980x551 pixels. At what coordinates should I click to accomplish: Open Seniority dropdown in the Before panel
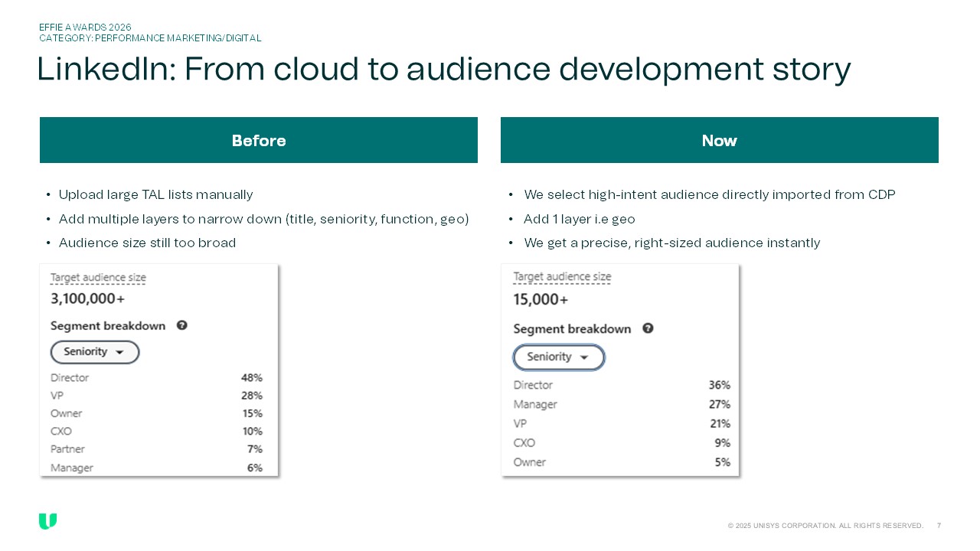coord(95,352)
